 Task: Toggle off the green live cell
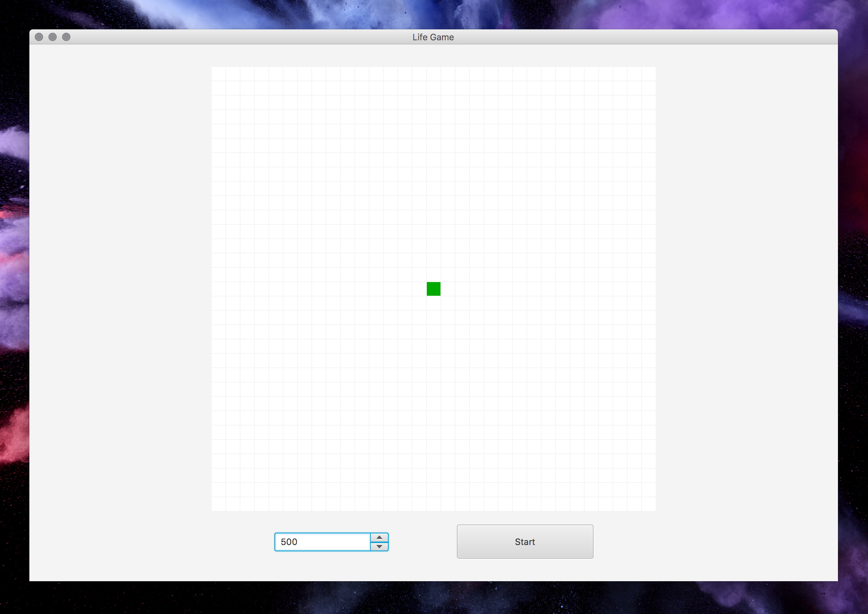click(x=434, y=289)
